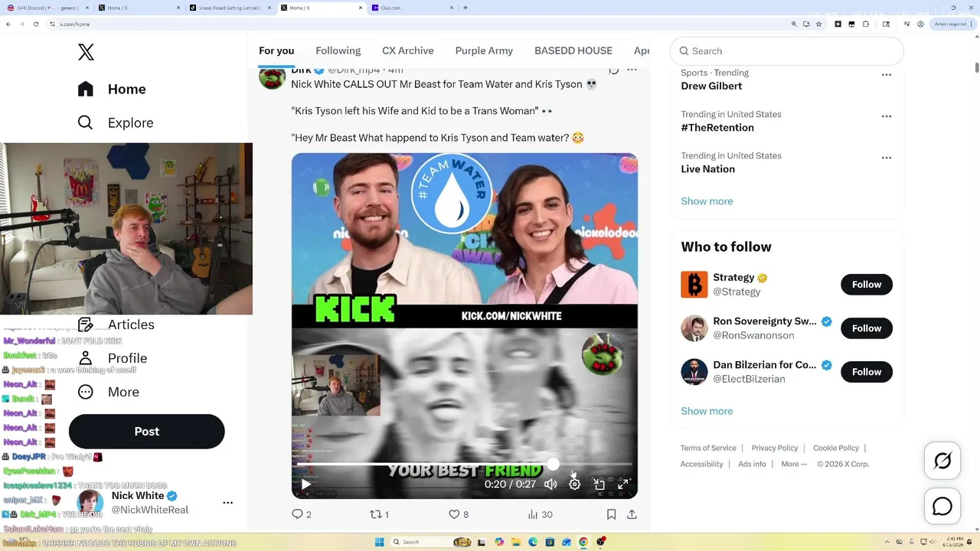Open Chrome from the taskbar
Image resolution: width=980 pixels, height=551 pixels.
click(583, 542)
